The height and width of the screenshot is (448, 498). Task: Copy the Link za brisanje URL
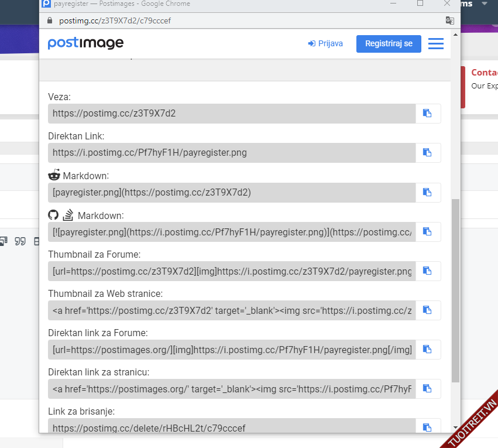pos(428,427)
